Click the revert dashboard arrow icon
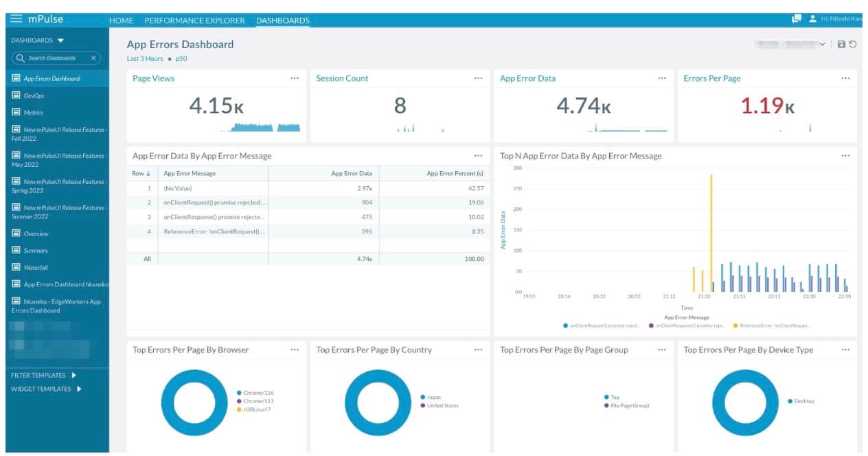The height and width of the screenshot is (456, 868). [852, 45]
